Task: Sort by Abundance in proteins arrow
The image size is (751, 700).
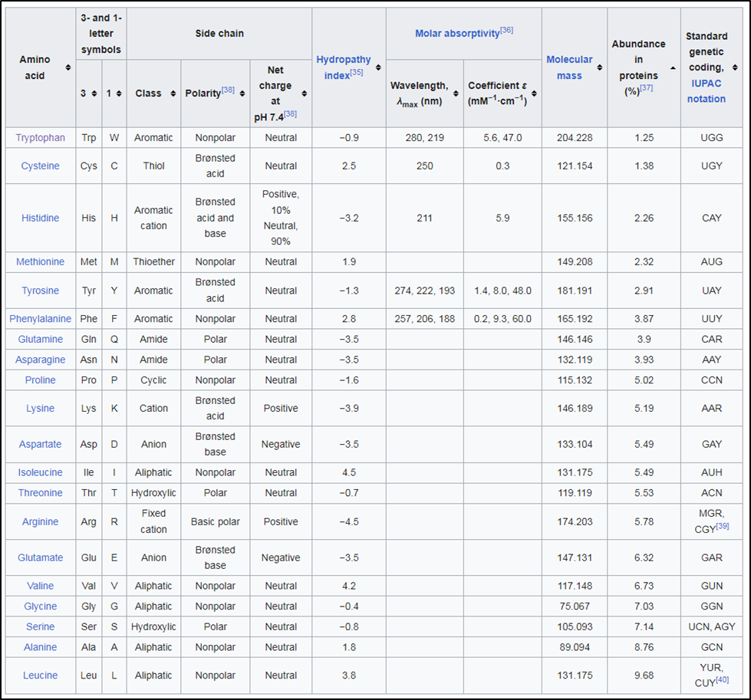Action: click(x=673, y=68)
